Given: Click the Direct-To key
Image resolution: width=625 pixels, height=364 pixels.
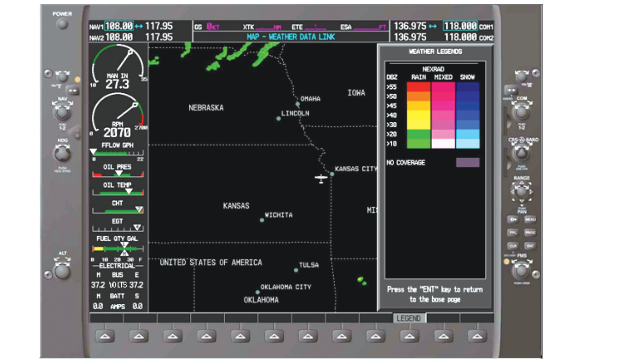Looking at the screenshot, I should 513,219.
